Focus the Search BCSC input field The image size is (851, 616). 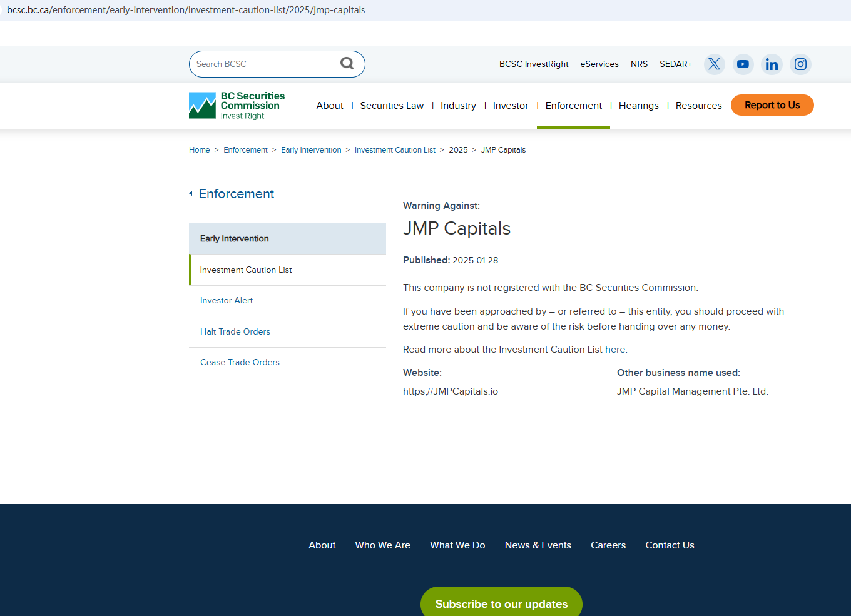click(264, 64)
